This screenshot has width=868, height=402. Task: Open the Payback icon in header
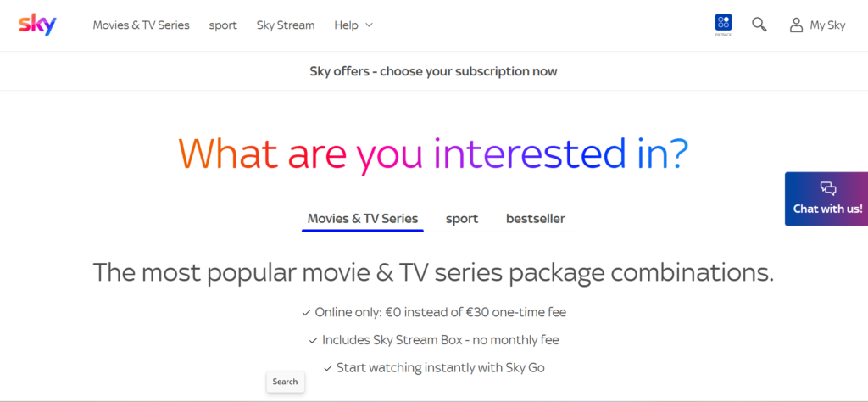point(723,25)
